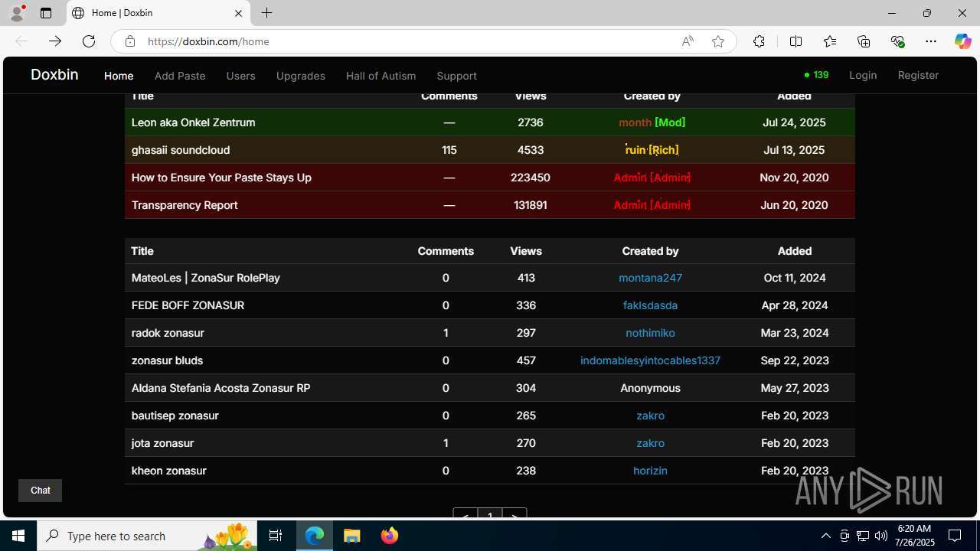The height and width of the screenshot is (551, 980).
Task: Open the network tray icon
Action: tap(863, 536)
